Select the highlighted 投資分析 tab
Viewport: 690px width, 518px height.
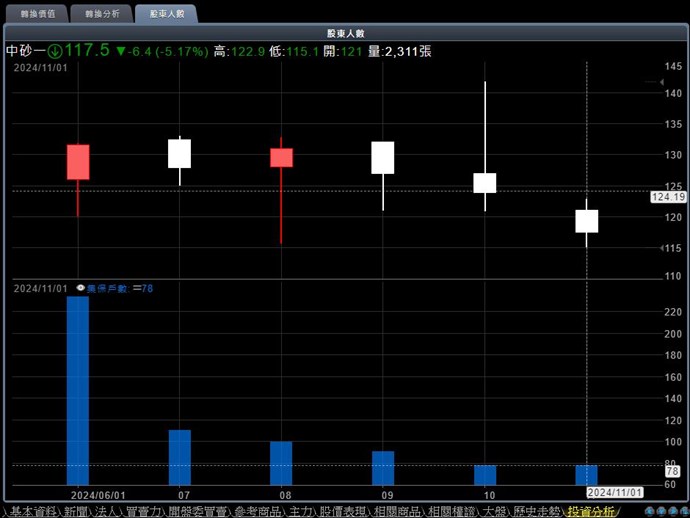pos(591,511)
